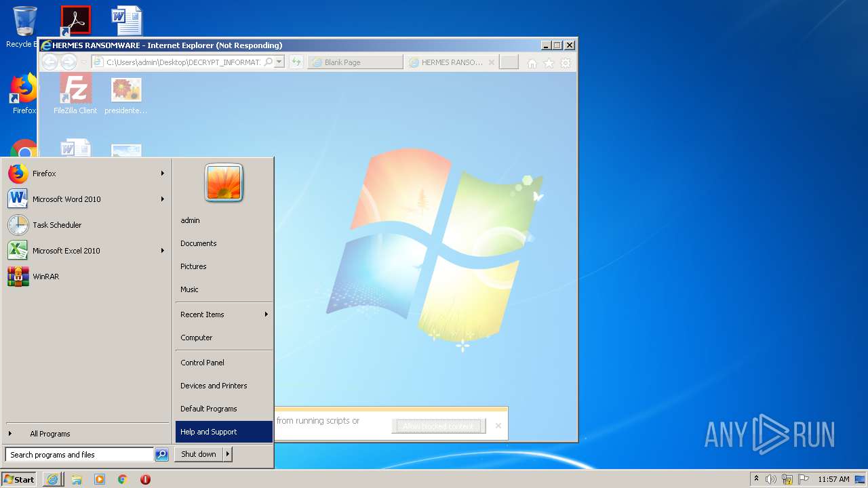The image size is (868, 488).
Task: Open the admin user folder
Action: [224, 220]
